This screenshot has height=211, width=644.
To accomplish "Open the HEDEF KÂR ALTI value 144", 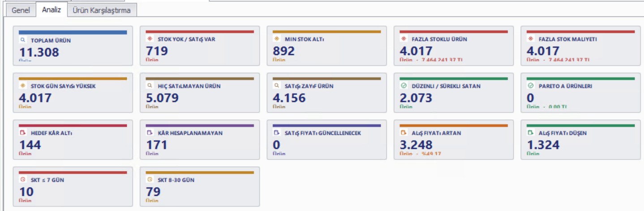I will (30, 145).
